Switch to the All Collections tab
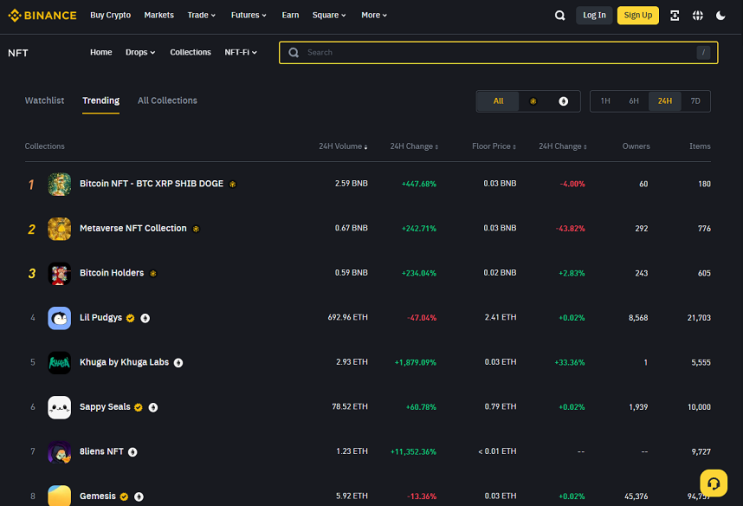This screenshot has height=506, width=743. [167, 100]
